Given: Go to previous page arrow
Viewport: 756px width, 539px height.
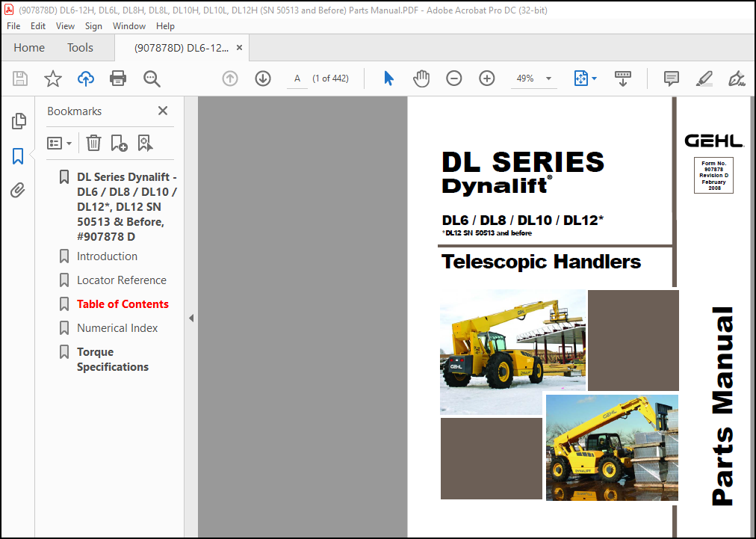Looking at the screenshot, I should point(230,78).
